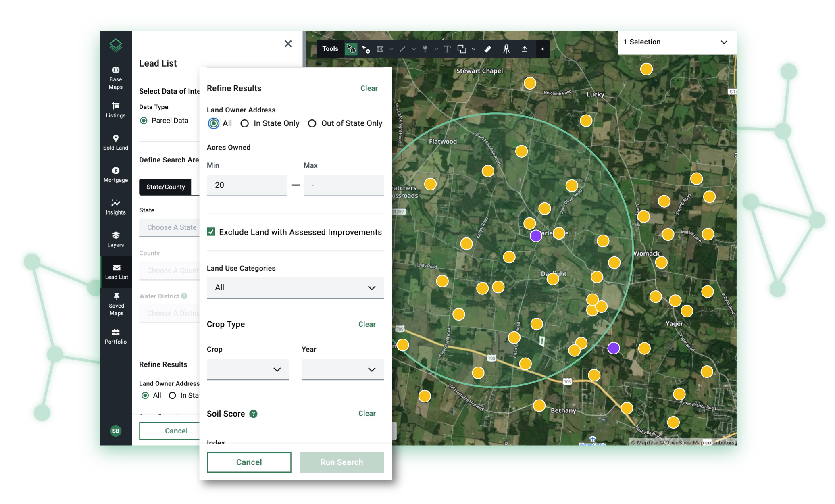The width and height of the screenshot is (835, 504).
Task: Click the upload icon in Tools bar
Action: 525,49
